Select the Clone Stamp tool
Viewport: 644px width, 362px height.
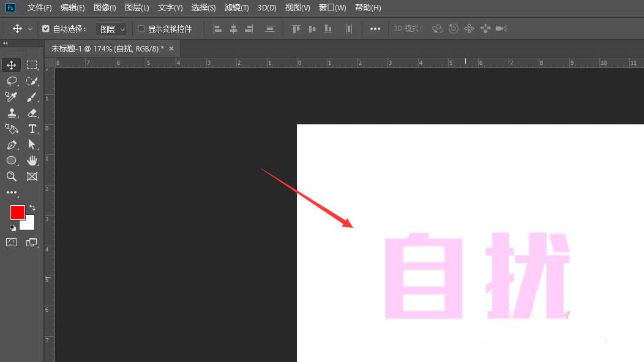coord(12,113)
